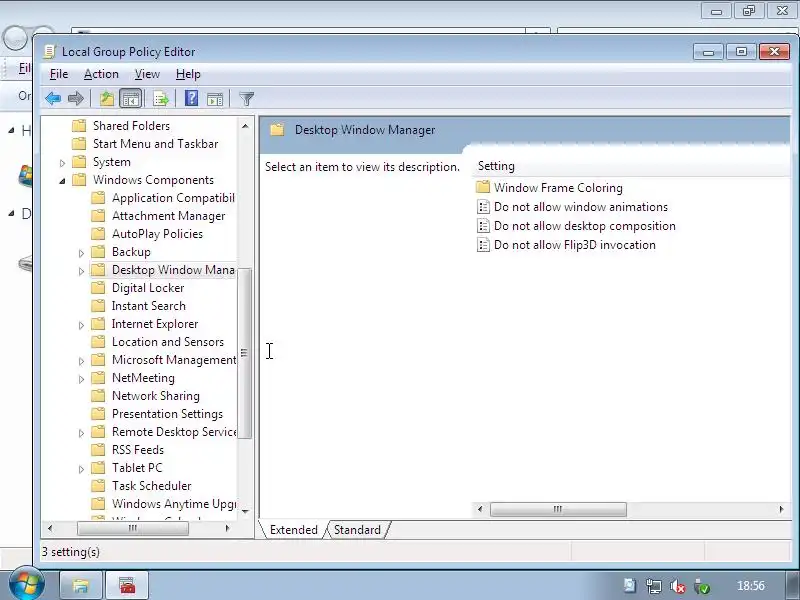800x600 pixels.
Task: Click tree pane scroll down arrow
Action: pos(245,511)
